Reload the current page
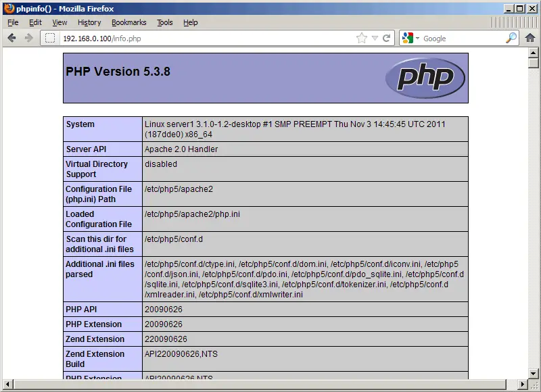 click(386, 38)
